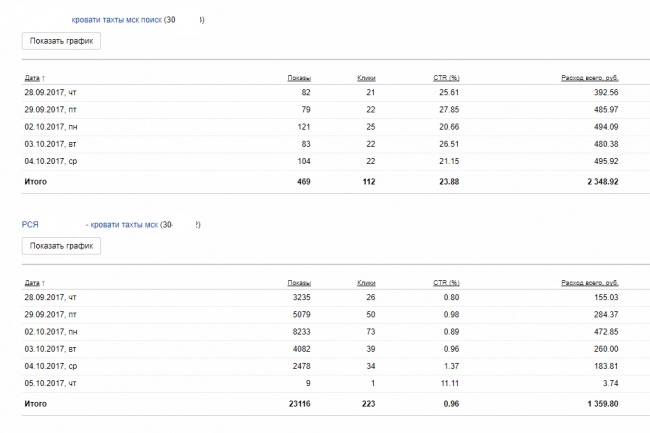The image size is (650, 433).
Task: Sort second table by CTR (%) column
Action: (446, 283)
